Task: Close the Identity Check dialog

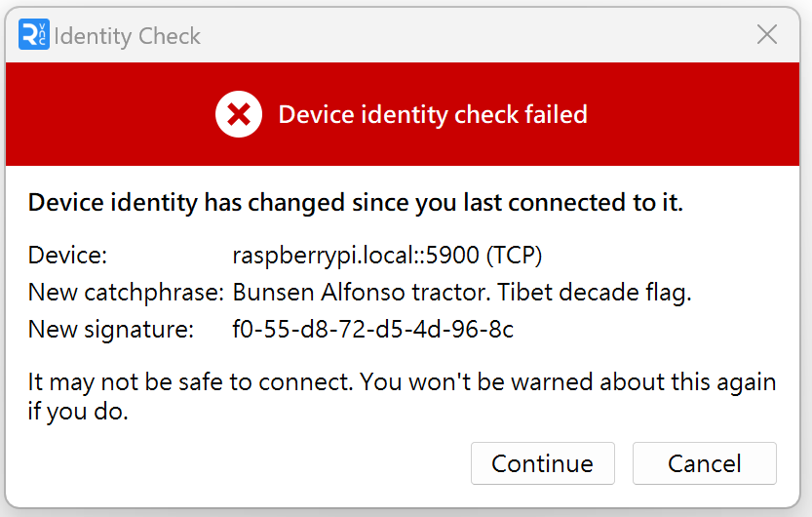Action: point(767,35)
